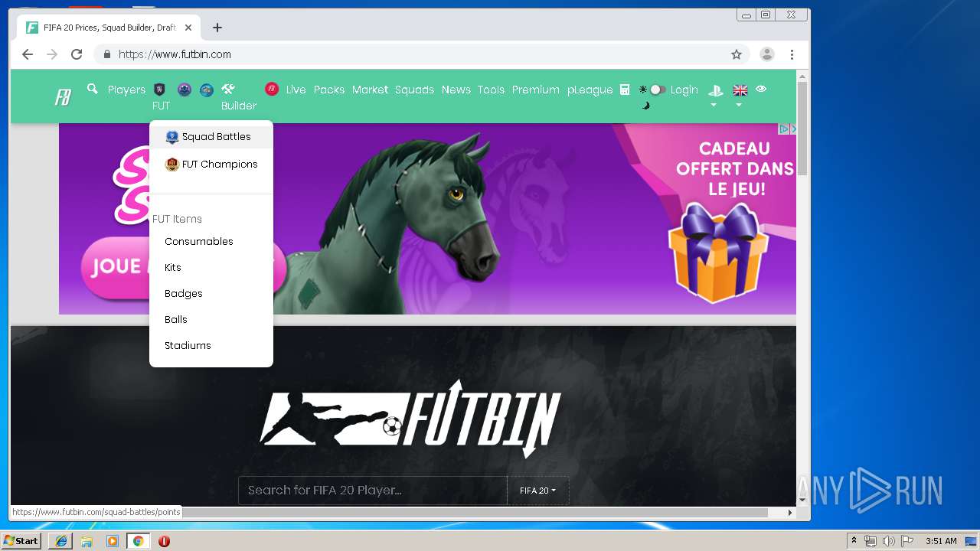
Task: Open Internet Explorer from taskbar
Action: (60, 541)
